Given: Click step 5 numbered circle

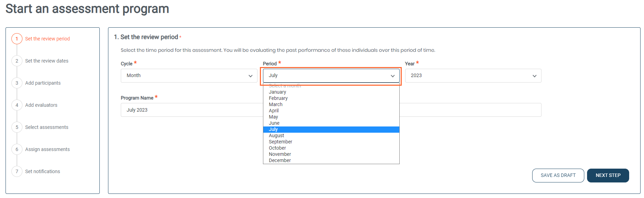Looking at the screenshot, I should pyautogui.click(x=17, y=127).
